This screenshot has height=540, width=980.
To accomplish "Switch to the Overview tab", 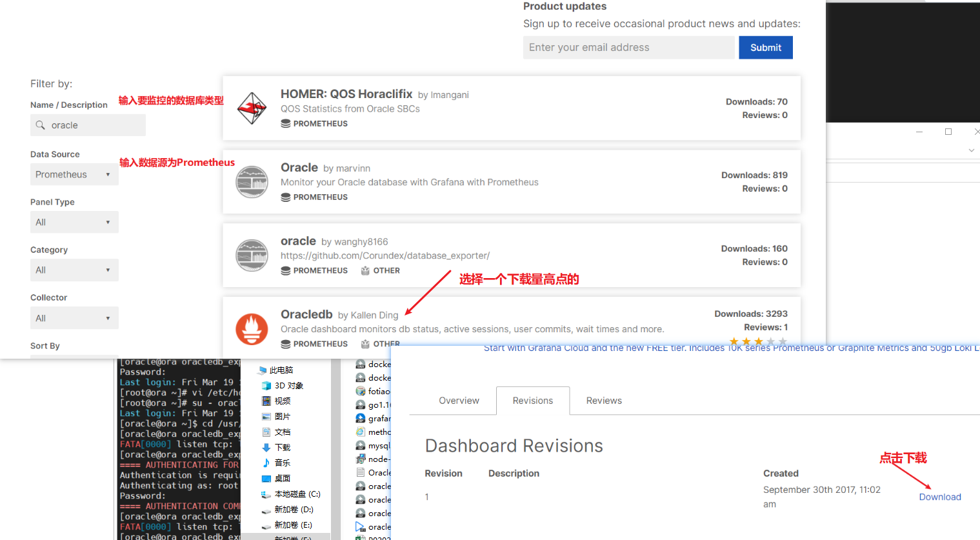I will (459, 400).
